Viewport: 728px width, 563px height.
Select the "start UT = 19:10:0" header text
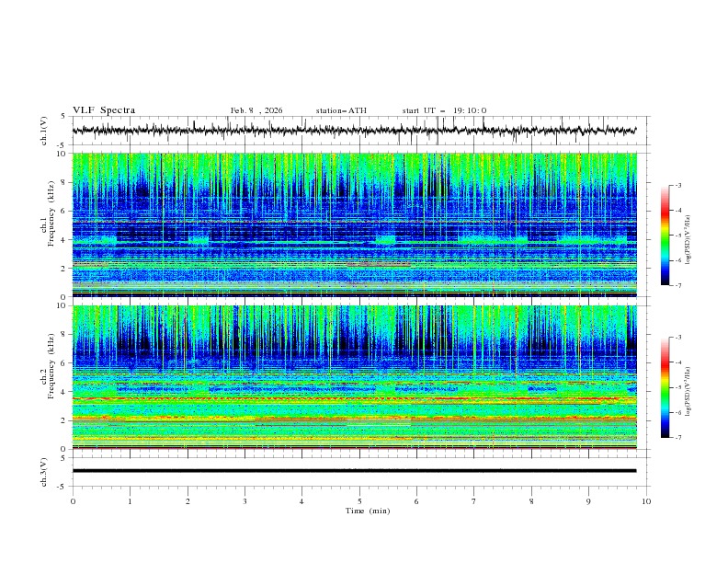444,110
